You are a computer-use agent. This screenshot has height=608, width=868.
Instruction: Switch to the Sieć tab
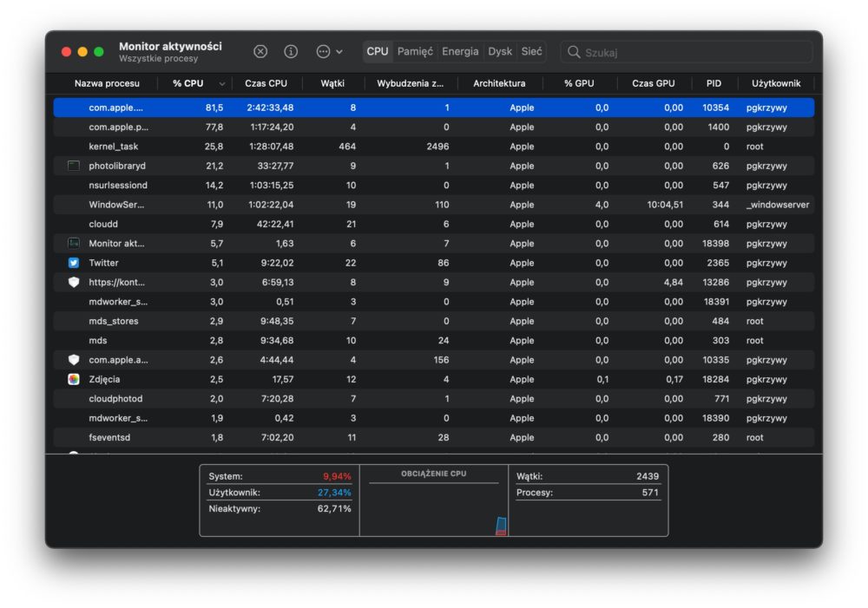point(531,51)
